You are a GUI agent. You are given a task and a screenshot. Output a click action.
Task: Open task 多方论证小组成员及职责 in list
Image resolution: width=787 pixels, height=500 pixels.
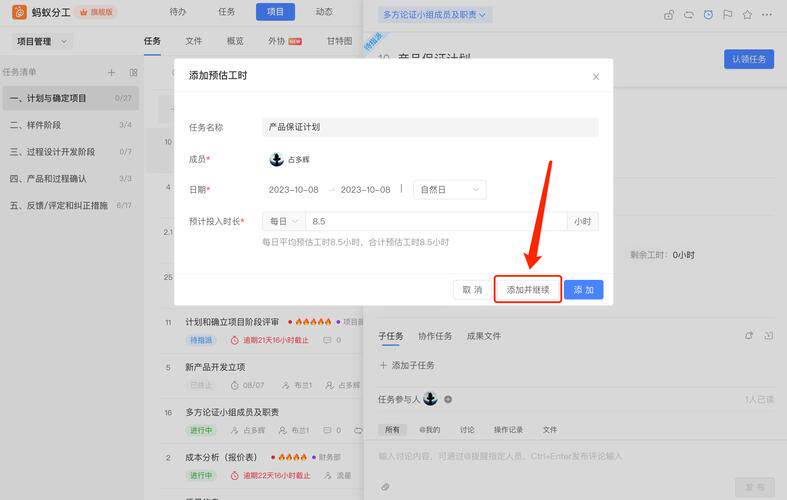point(232,412)
